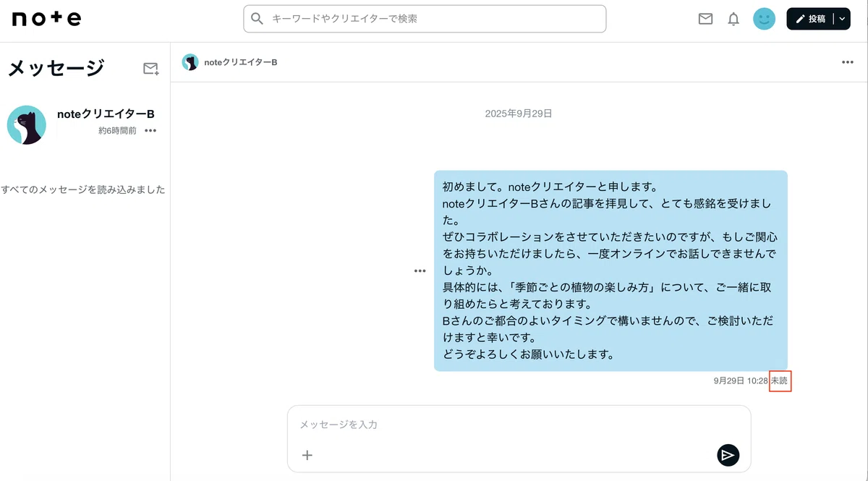Open the envelope messages icon in header
Screen dimensions: 868x481
tap(705, 19)
